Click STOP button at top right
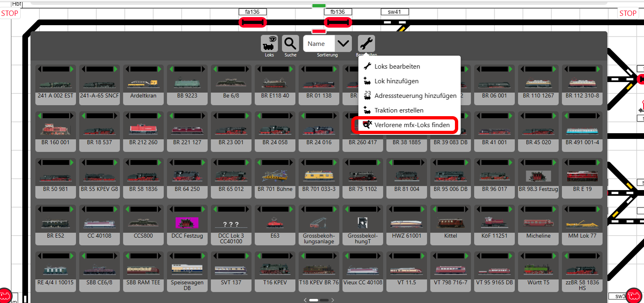 coord(628,13)
